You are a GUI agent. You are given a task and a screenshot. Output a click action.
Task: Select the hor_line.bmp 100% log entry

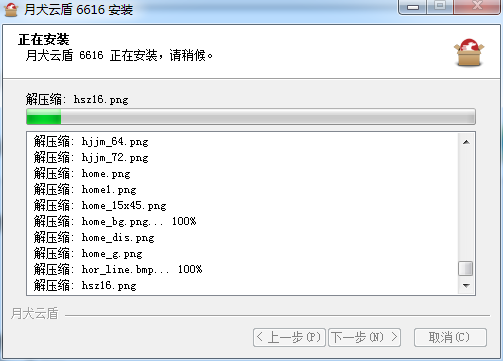coord(118,270)
